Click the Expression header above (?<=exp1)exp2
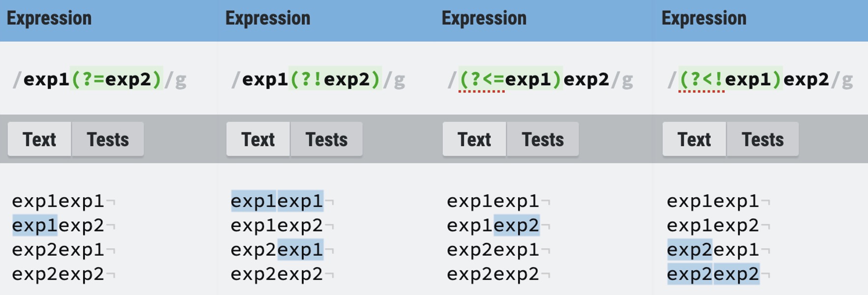 [x=484, y=19]
